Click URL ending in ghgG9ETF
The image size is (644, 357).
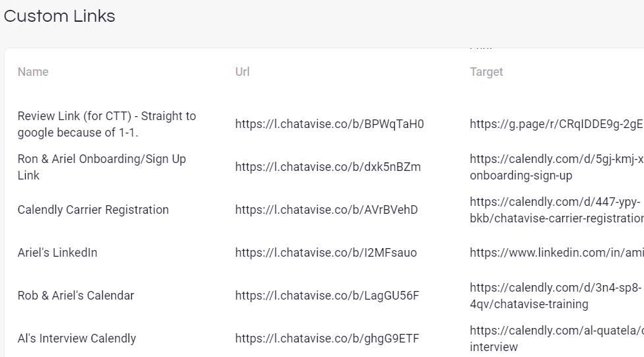tap(328, 339)
